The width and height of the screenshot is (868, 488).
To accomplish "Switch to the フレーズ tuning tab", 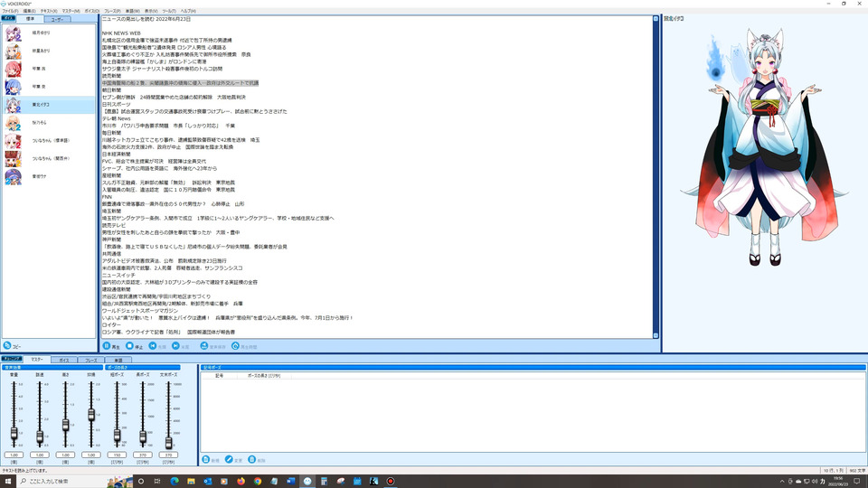I will (x=90, y=361).
